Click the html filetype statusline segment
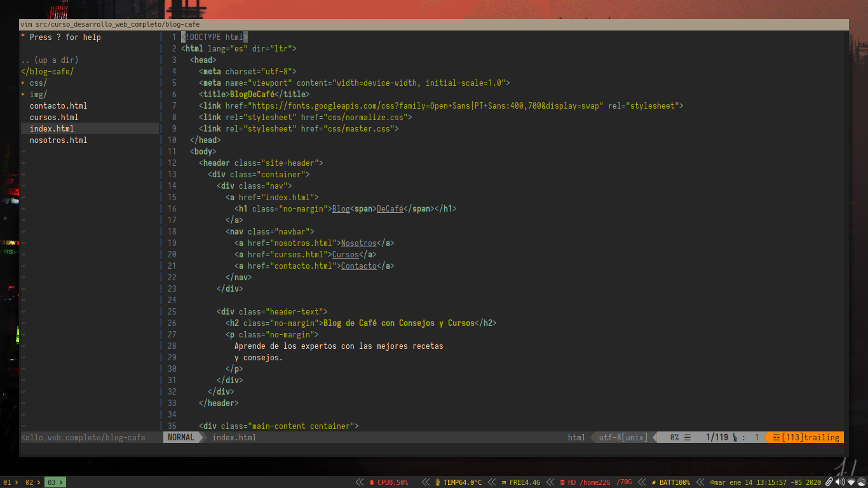This screenshot has width=868, height=488. click(576, 437)
